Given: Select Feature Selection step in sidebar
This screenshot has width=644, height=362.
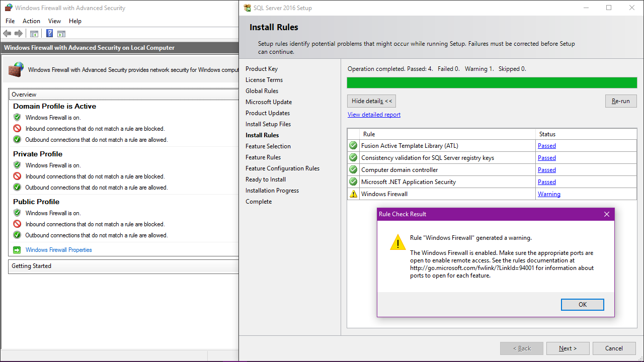Looking at the screenshot, I should point(268,146).
